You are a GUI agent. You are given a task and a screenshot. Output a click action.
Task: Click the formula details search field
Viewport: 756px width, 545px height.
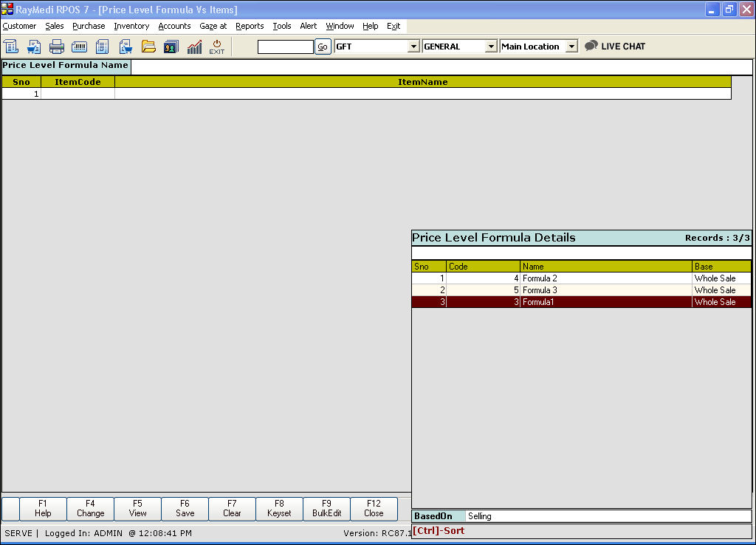[x=582, y=253]
